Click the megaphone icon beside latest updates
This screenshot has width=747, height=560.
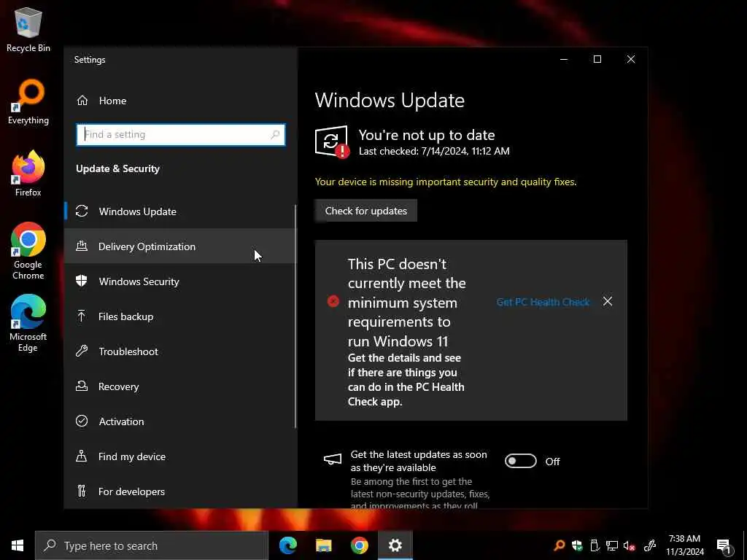333,459
